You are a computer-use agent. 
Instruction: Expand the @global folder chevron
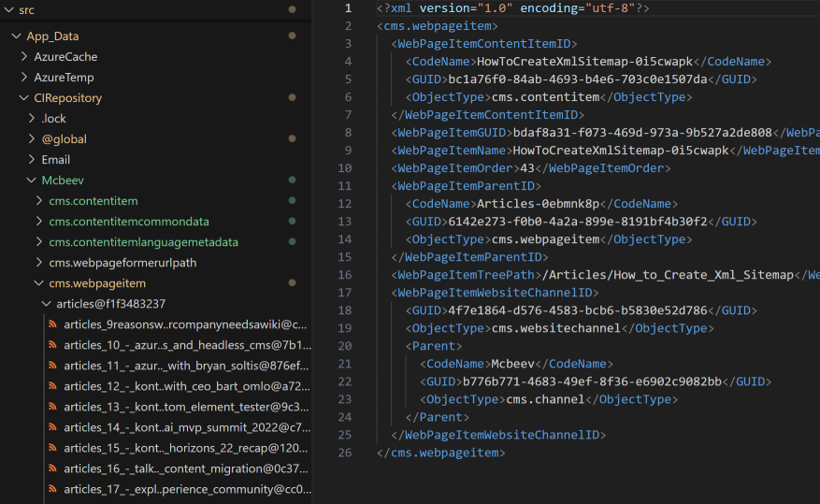pyautogui.click(x=32, y=139)
